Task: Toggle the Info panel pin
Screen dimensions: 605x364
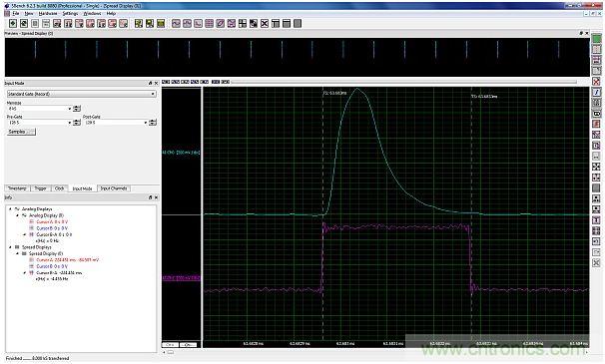Action: (151, 197)
